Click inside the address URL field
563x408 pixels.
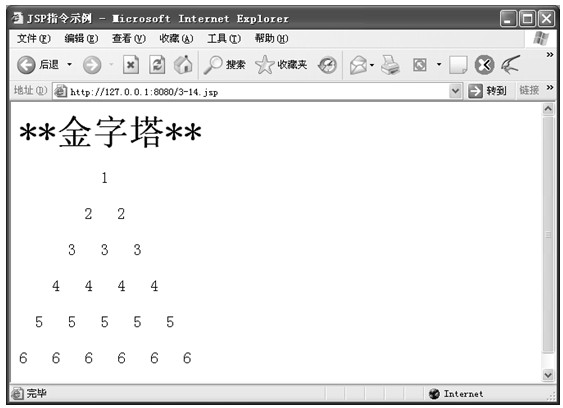pyautogui.click(x=258, y=92)
